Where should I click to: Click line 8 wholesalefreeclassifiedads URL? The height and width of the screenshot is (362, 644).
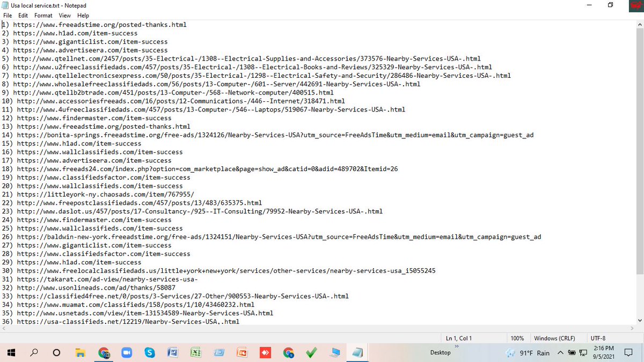click(x=217, y=84)
